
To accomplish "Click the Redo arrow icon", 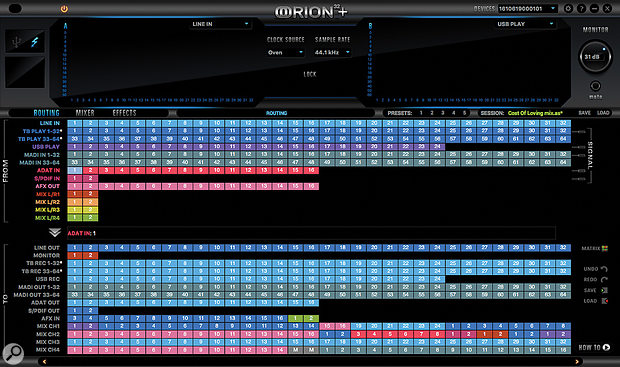I will click(604, 280).
